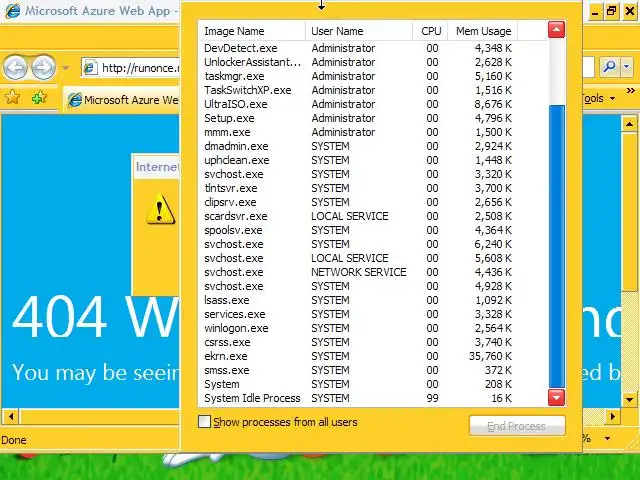The height and width of the screenshot is (480, 640).
Task: Open the Tools menu in Internet Explorer
Action: point(597,98)
